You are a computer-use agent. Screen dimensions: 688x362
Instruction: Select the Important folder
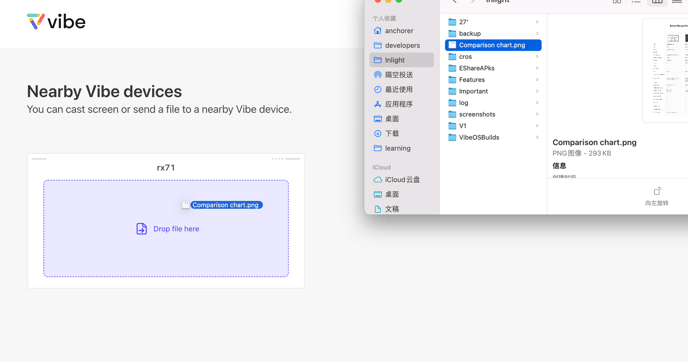point(493,91)
